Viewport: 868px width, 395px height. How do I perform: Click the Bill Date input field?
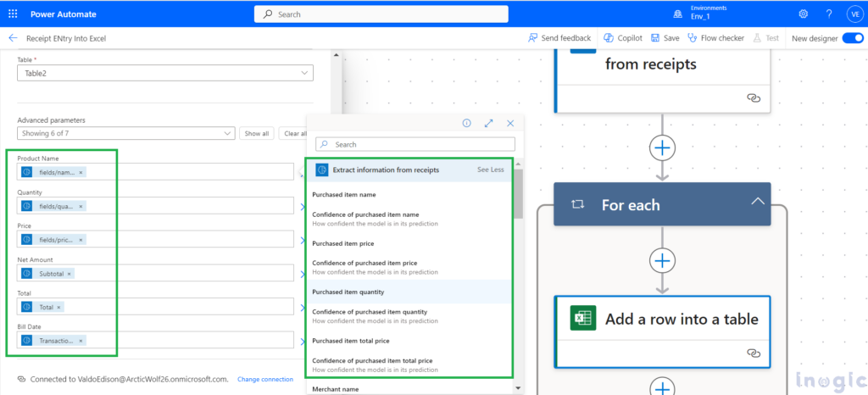tap(156, 340)
